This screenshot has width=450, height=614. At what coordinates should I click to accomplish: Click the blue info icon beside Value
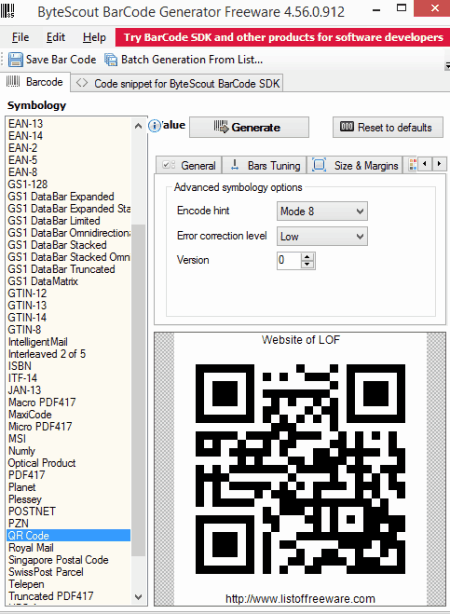pos(154,126)
